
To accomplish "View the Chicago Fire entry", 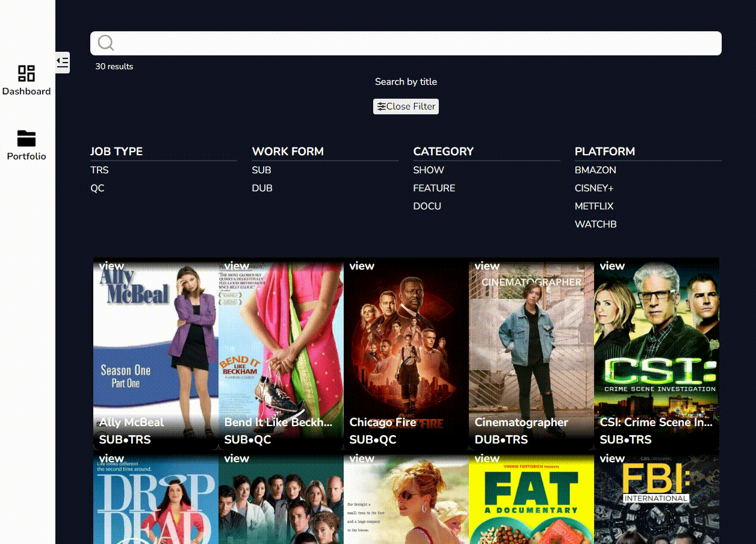I will point(406,354).
